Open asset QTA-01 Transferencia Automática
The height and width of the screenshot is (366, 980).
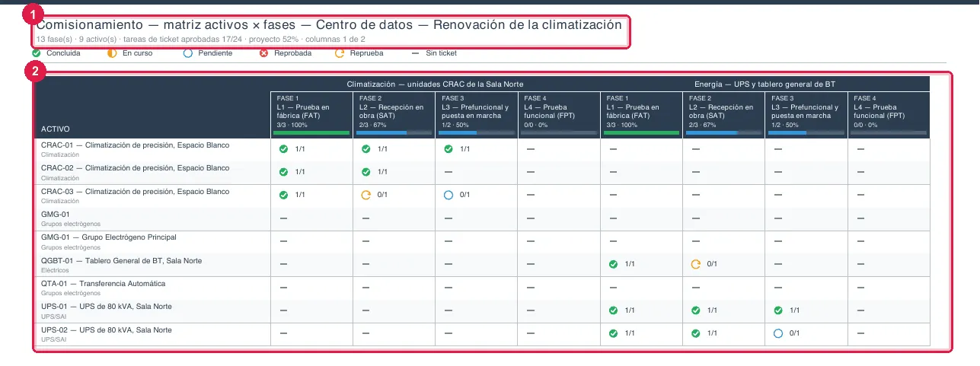point(103,283)
